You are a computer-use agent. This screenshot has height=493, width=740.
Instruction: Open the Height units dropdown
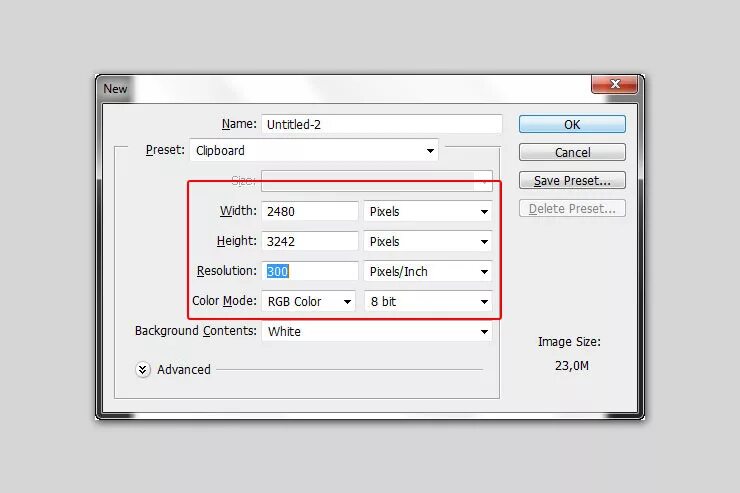428,242
